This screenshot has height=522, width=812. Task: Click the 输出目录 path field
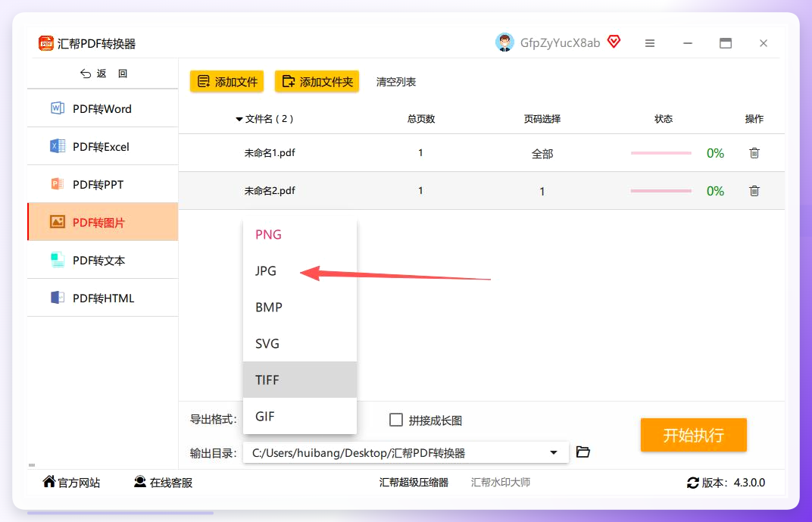405,452
